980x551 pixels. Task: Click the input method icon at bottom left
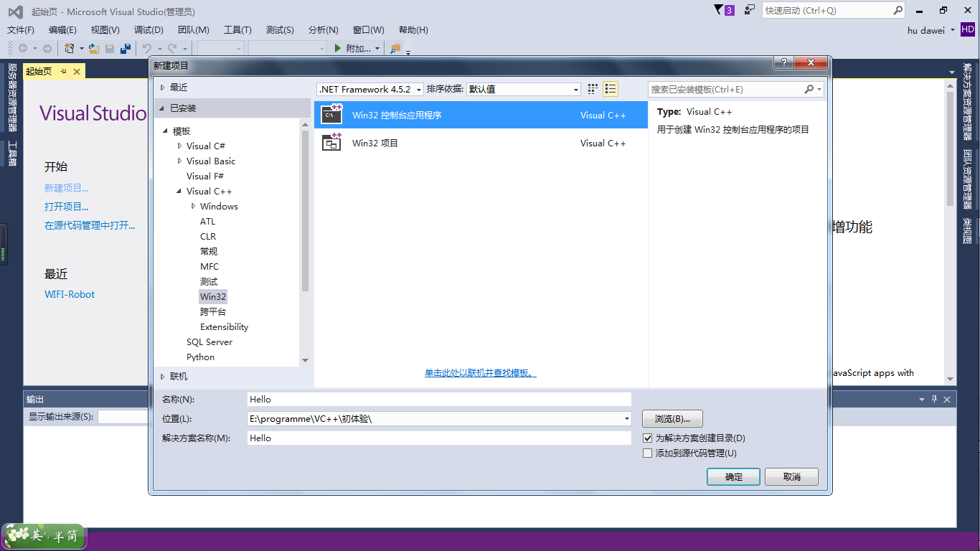pos(44,536)
